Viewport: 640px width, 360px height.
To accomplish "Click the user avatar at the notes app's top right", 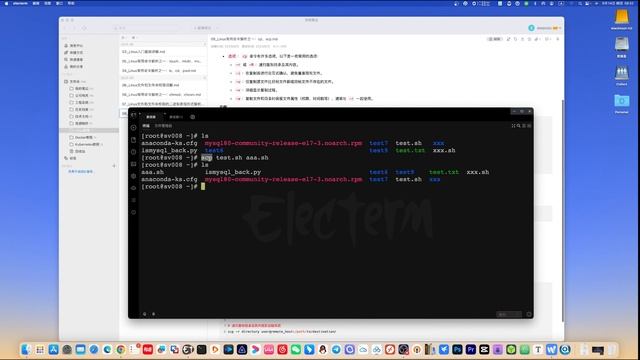I will [x=531, y=28].
